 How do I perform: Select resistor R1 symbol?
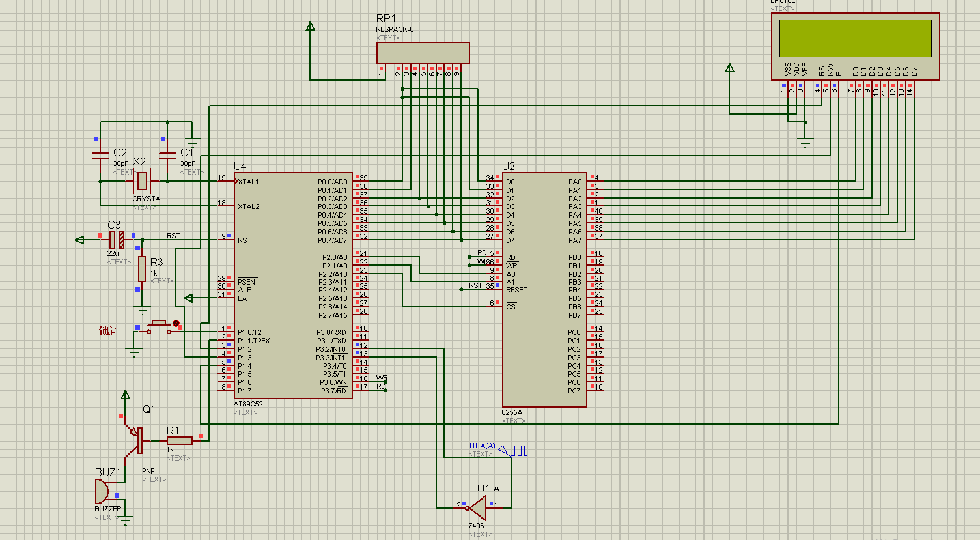179,440
